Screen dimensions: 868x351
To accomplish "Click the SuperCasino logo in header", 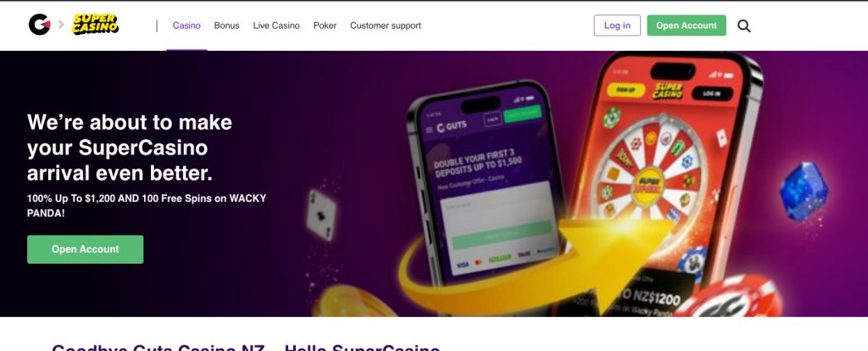I will [95, 25].
